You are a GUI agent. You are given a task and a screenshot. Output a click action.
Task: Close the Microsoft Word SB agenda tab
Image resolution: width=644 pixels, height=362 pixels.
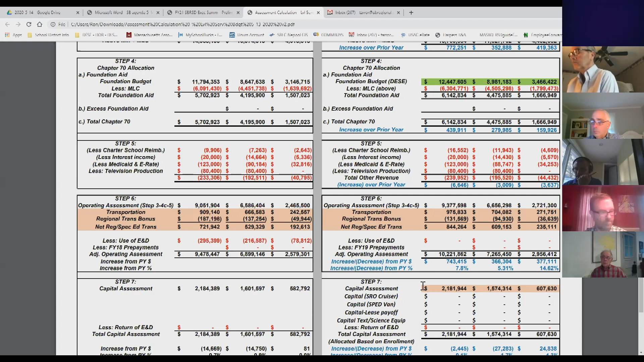click(158, 12)
